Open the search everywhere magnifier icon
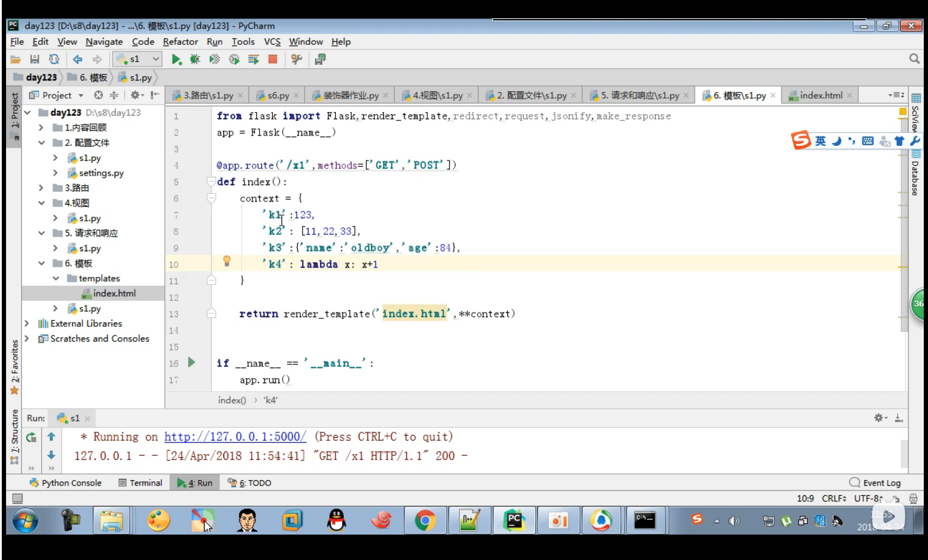 pos(914,59)
